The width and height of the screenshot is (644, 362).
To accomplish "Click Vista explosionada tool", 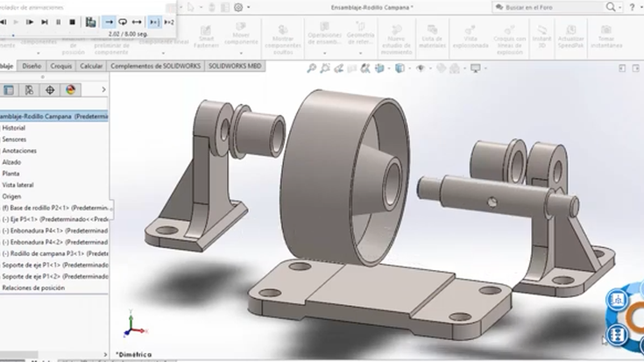I will [471, 36].
